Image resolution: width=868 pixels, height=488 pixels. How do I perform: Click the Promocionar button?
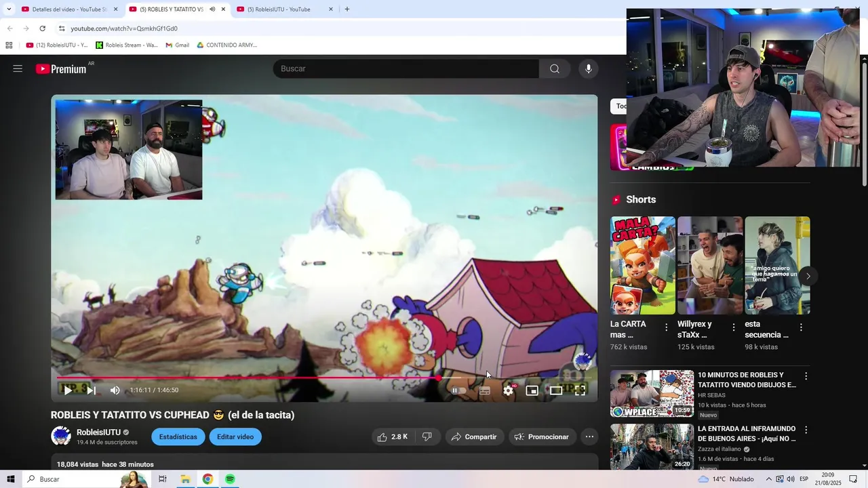pyautogui.click(x=542, y=437)
